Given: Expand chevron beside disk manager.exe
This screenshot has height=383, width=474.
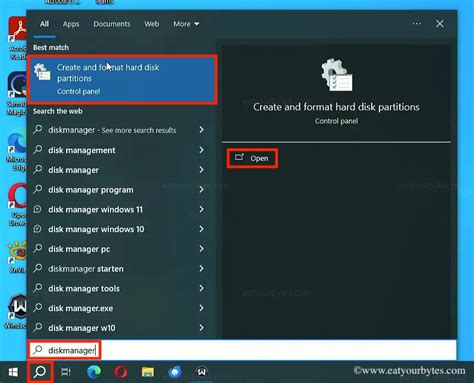Looking at the screenshot, I should (201, 308).
